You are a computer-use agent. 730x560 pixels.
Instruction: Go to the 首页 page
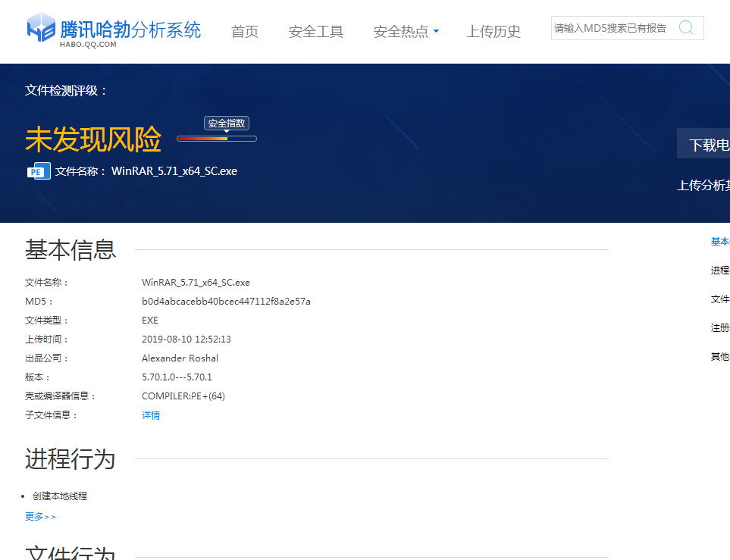click(x=244, y=32)
